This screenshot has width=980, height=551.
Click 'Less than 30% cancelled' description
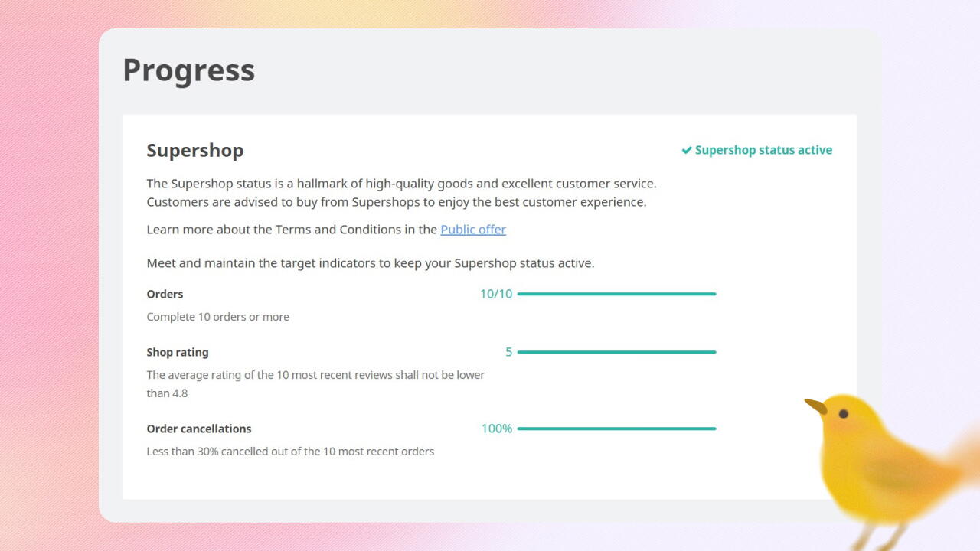click(290, 452)
